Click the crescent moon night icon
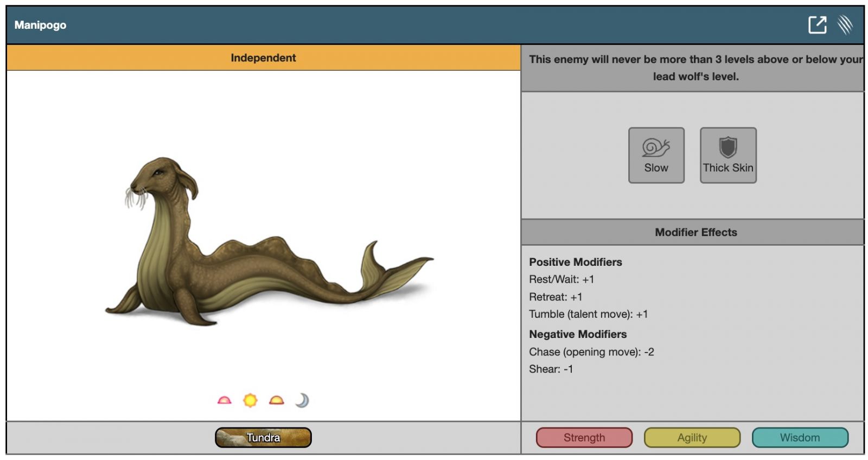Image resolution: width=868 pixels, height=460 pixels. [302, 400]
